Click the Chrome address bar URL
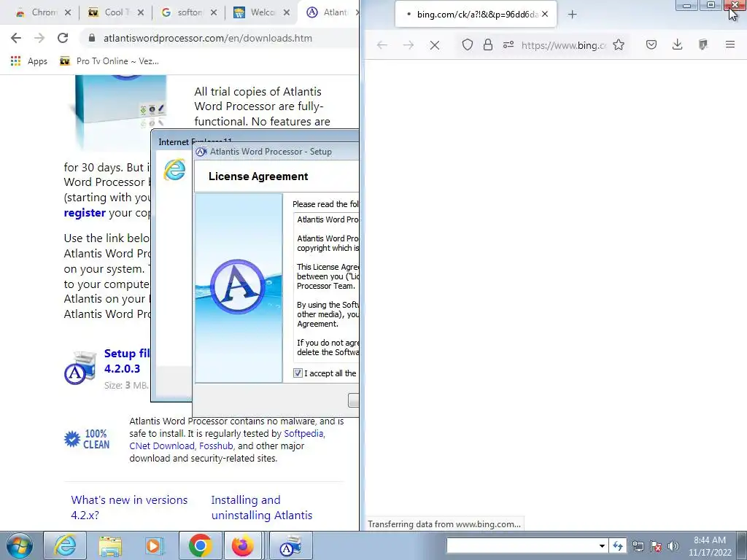 click(208, 38)
